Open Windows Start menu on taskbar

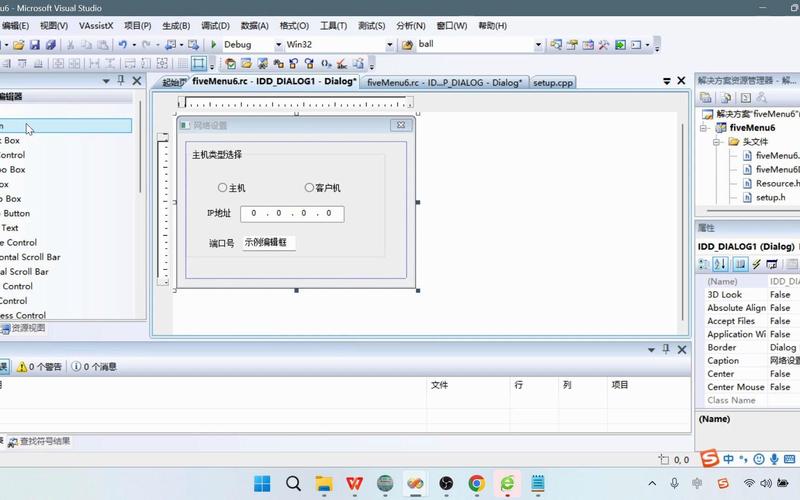click(262, 483)
